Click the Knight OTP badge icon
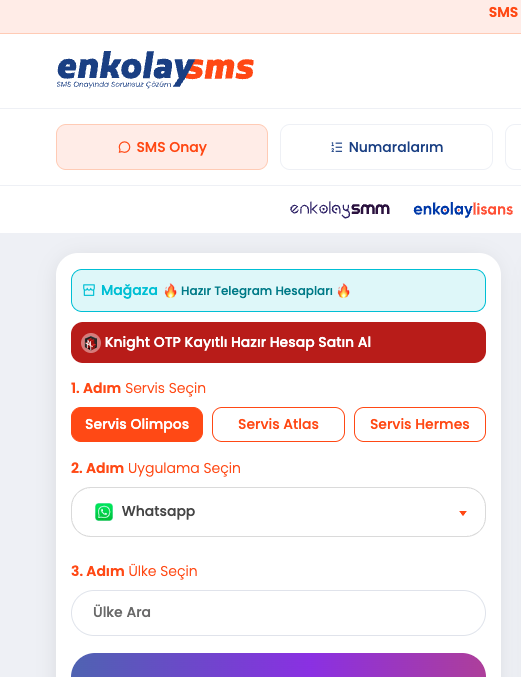 (x=91, y=343)
